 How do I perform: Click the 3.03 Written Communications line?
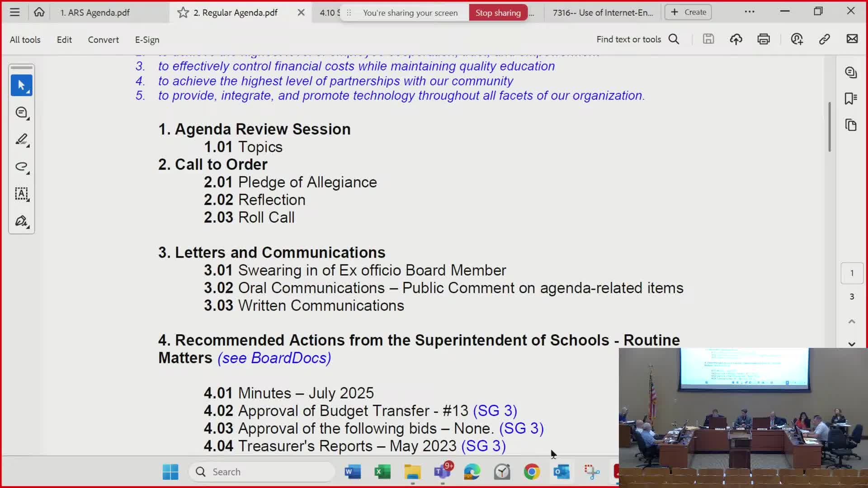304,305
